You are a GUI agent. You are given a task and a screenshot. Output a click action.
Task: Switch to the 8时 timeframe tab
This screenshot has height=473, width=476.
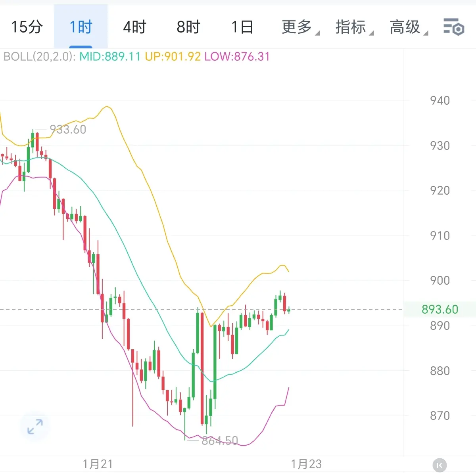[188, 27]
